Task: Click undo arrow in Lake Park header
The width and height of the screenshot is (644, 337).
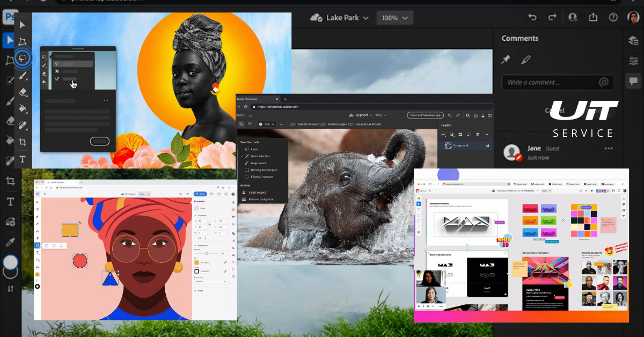Action: point(532,17)
